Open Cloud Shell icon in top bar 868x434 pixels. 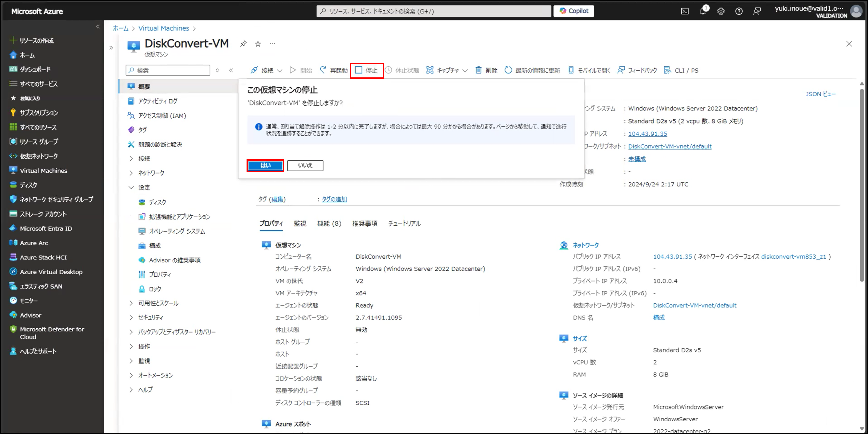(x=685, y=11)
